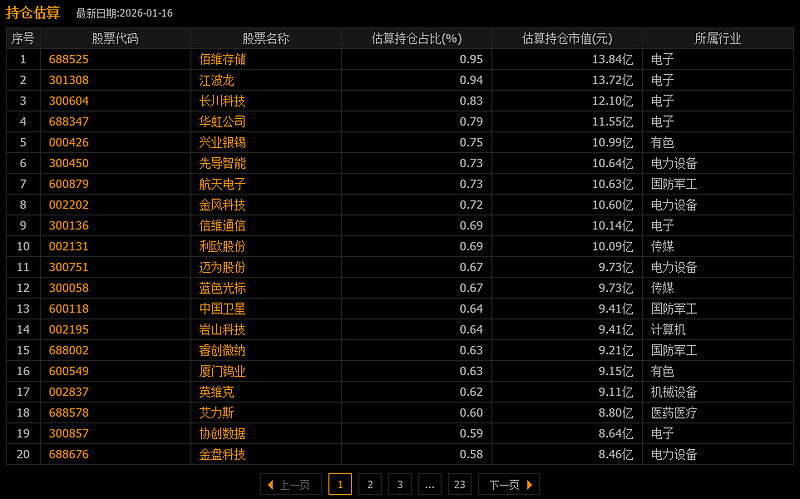
Task: Open stock code 002837
Action: 69,392
